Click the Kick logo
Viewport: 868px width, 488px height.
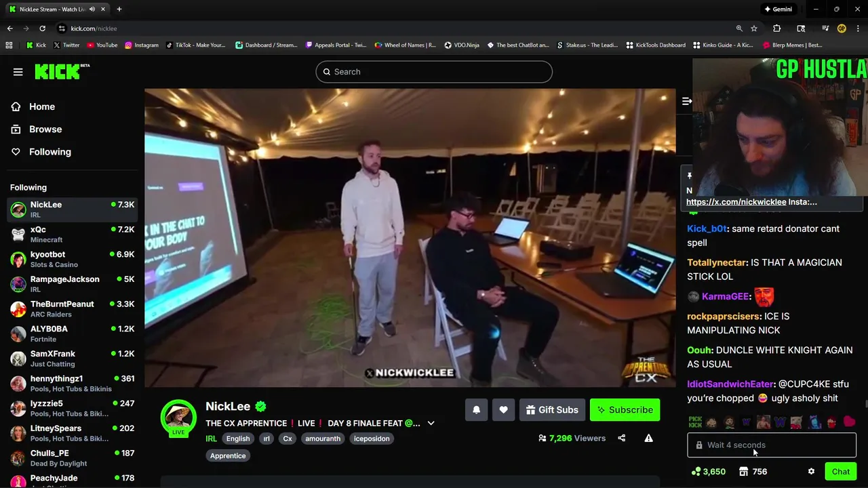[x=62, y=72]
